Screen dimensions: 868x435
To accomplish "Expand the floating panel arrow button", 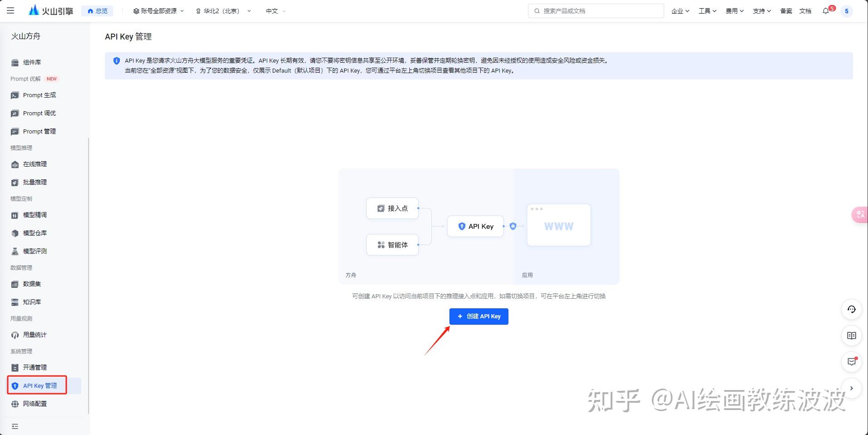I will 852,388.
